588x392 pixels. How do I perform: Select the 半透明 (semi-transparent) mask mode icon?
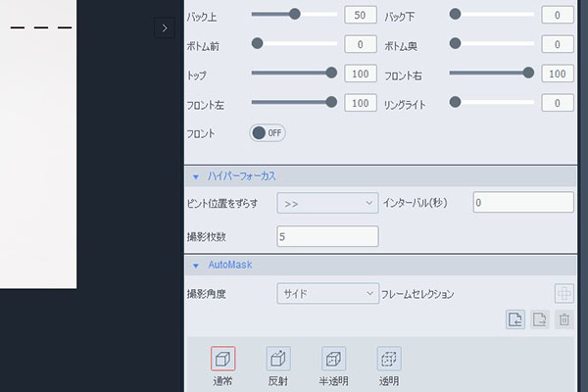334,359
